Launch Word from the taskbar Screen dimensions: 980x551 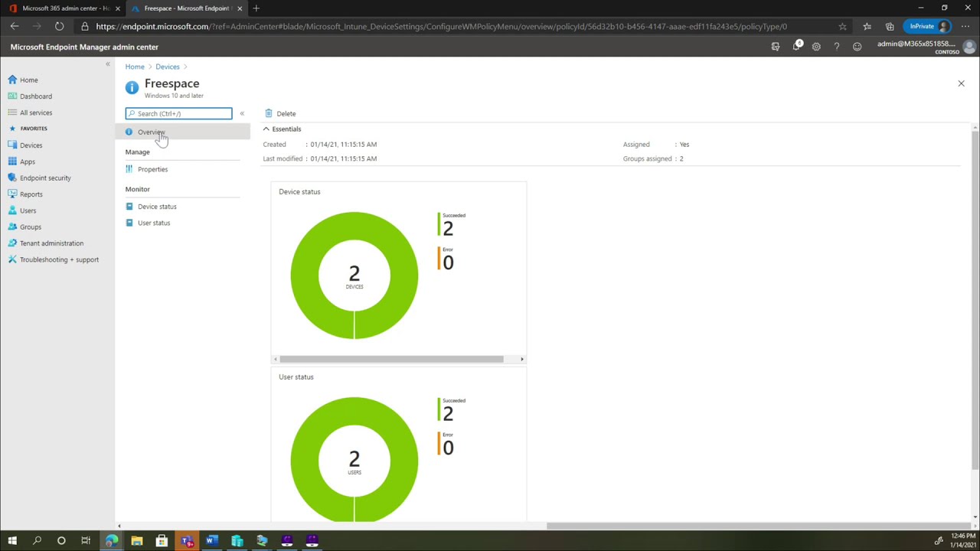[212, 541]
